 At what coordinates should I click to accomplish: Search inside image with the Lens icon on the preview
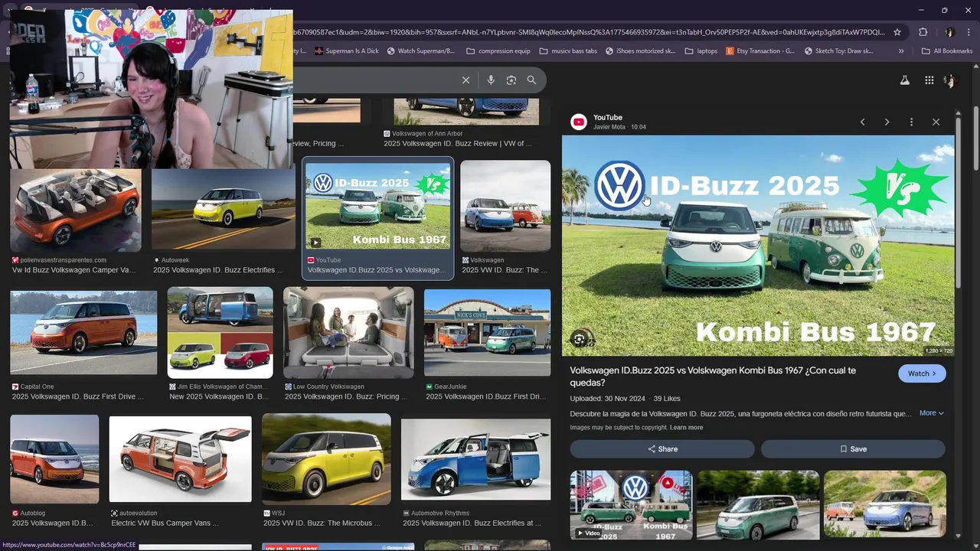coord(580,339)
